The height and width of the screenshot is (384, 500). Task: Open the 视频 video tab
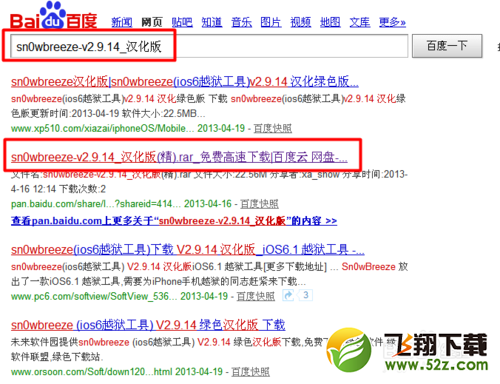tap(301, 22)
